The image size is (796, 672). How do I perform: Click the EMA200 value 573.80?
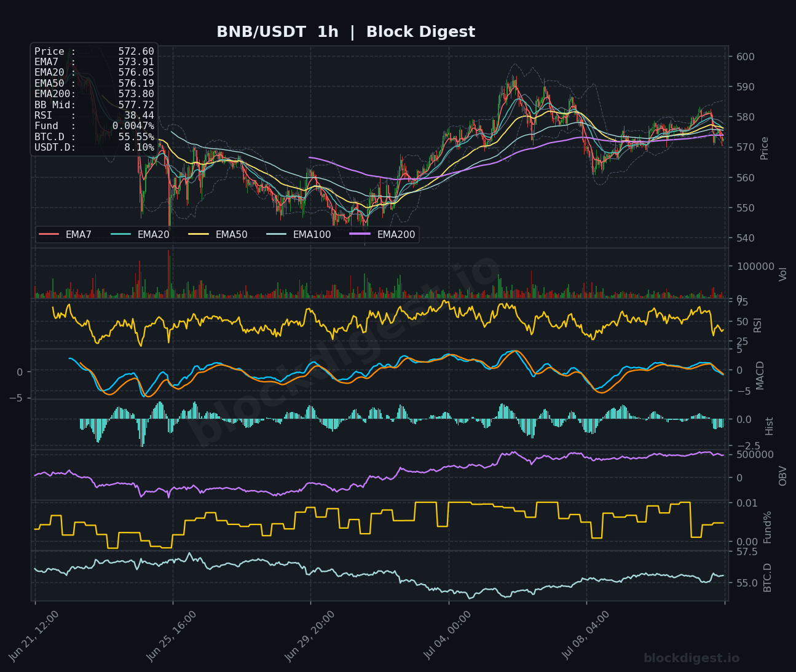click(x=136, y=94)
